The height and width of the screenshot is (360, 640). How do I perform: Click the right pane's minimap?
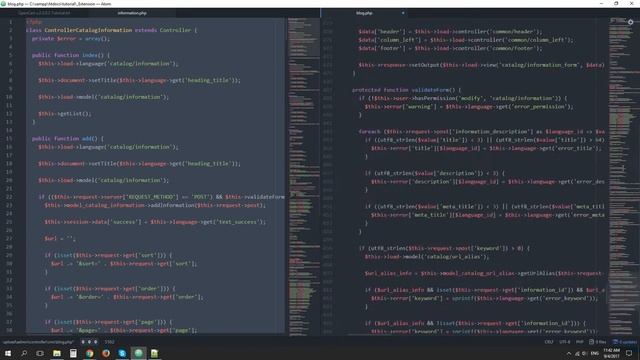point(624,176)
